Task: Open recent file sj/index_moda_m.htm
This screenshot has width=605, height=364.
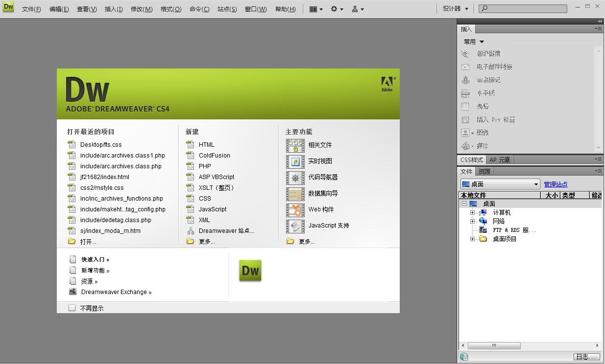Action: [110, 231]
